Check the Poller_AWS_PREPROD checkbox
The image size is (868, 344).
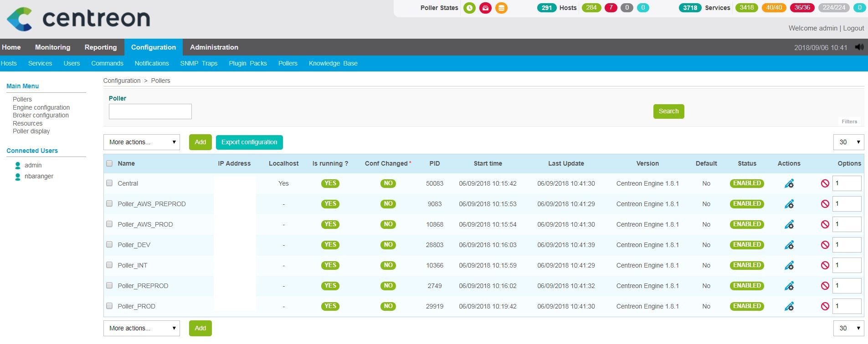(109, 203)
